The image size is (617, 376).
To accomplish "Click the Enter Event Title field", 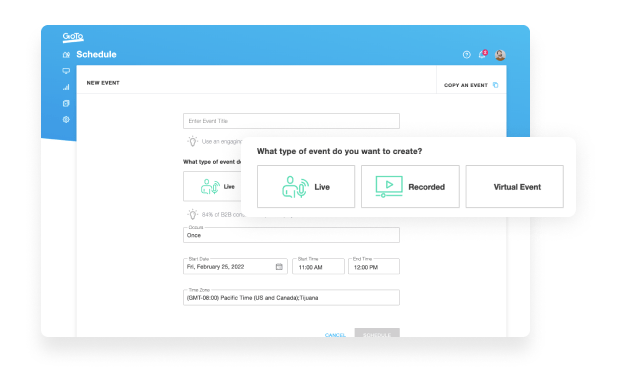I will (x=291, y=121).
